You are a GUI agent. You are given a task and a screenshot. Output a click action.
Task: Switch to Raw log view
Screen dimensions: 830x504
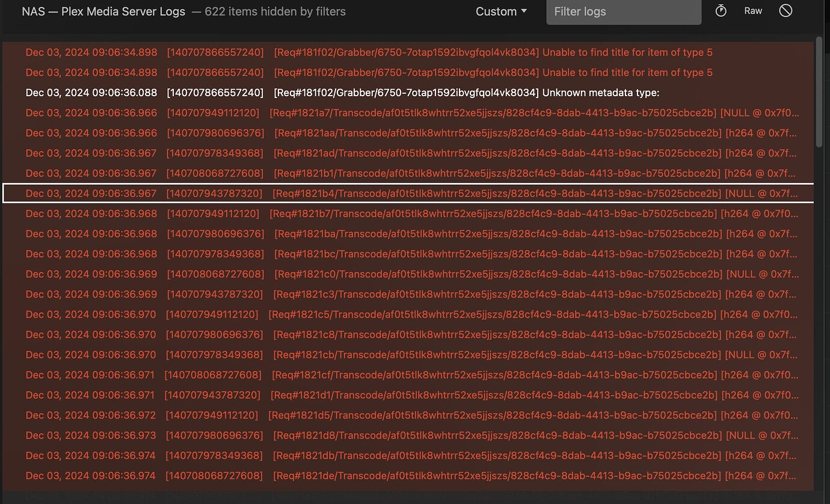coord(752,11)
